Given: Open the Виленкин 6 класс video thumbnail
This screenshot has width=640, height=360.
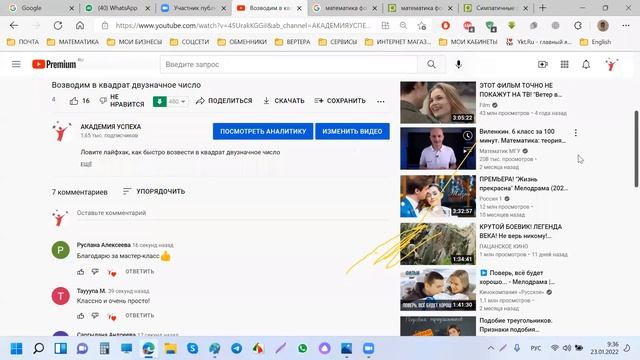Looking at the screenshot, I should pos(438,148).
